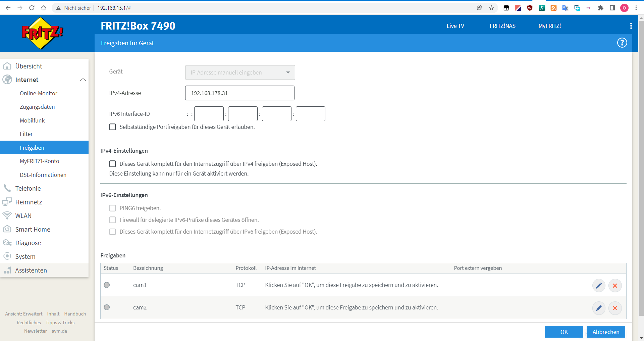Bookmark this page with the star icon
This screenshot has width=644, height=341.
(x=491, y=8)
